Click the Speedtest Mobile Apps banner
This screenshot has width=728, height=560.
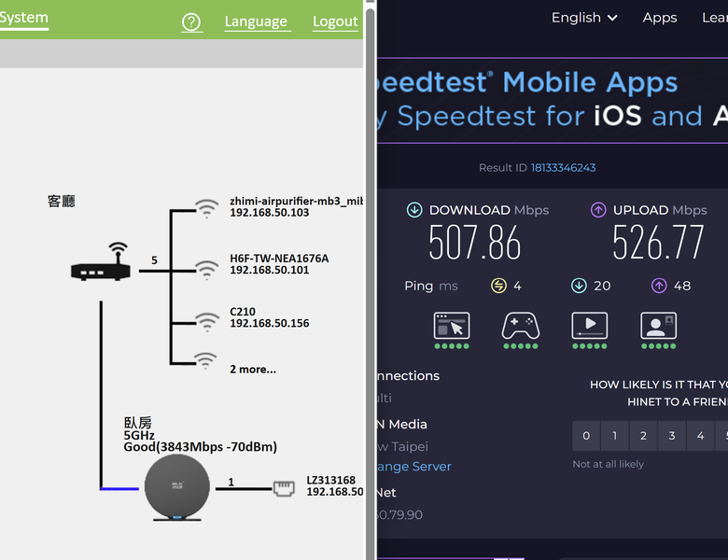(x=552, y=100)
